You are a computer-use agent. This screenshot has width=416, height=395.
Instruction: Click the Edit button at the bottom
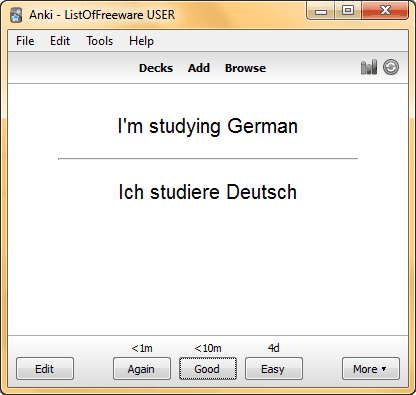45,369
